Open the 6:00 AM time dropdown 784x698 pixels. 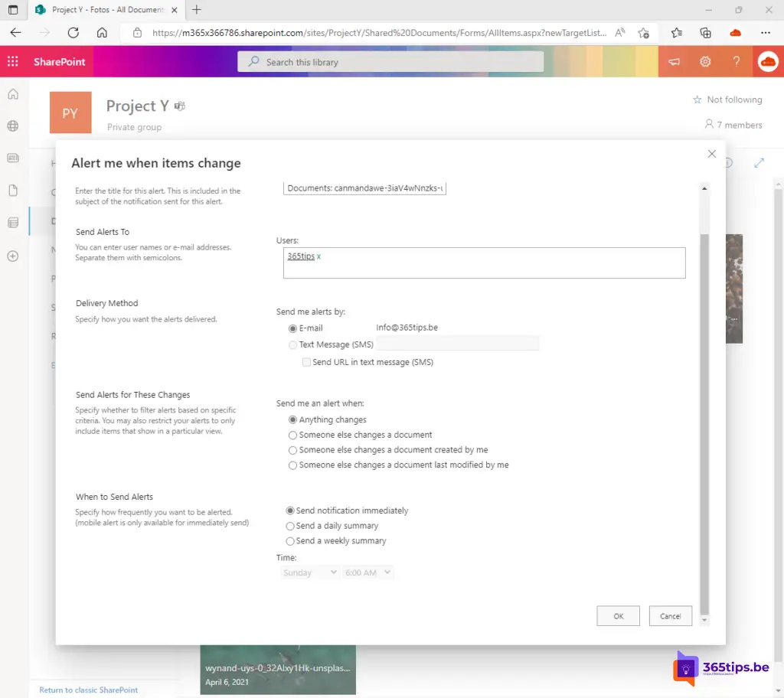click(368, 572)
